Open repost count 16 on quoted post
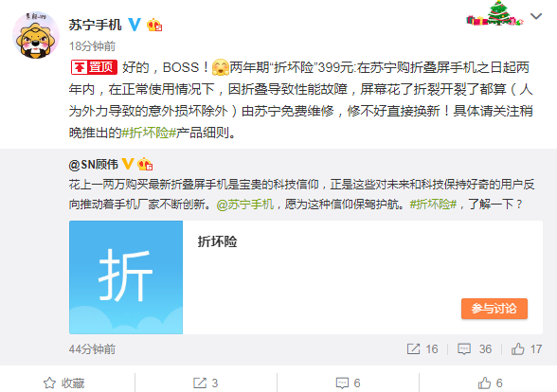The height and width of the screenshot is (392, 557). (422, 349)
